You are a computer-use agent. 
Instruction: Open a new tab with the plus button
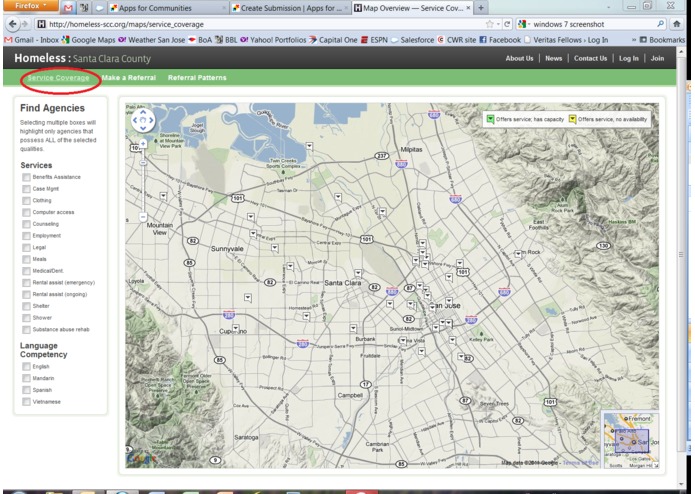click(481, 8)
